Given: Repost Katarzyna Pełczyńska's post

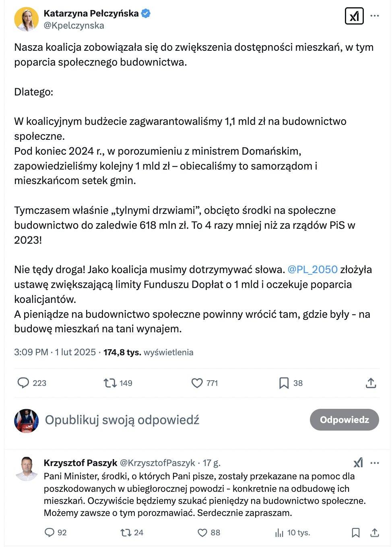Looking at the screenshot, I should click(110, 383).
